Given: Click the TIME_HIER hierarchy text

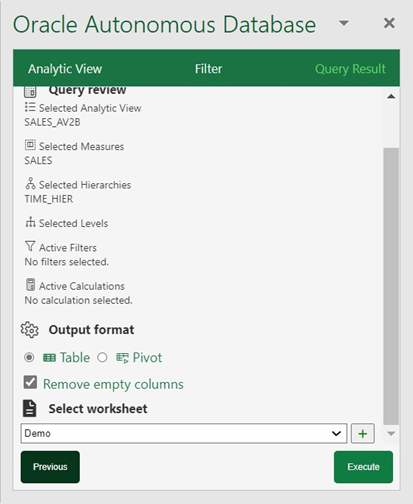Looking at the screenshot, I should (49, 199).
